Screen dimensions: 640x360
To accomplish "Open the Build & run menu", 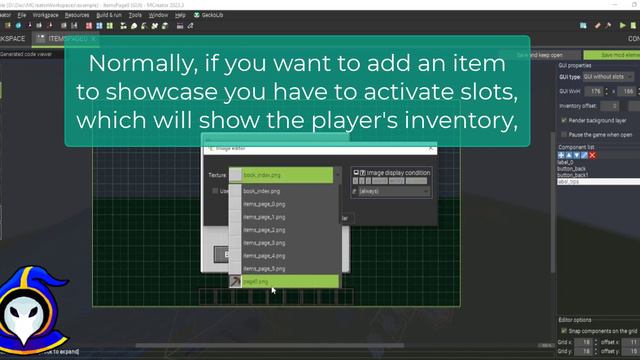I will 109,15.
